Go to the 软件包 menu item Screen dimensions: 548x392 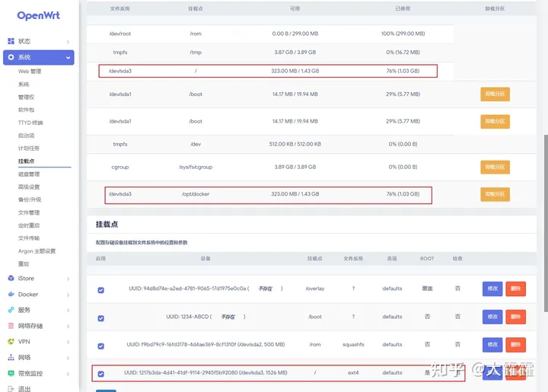[27, 110]
